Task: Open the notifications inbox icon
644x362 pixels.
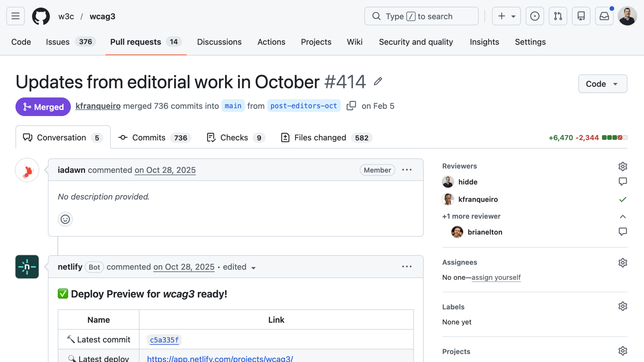Action: (x=604, y=16)
